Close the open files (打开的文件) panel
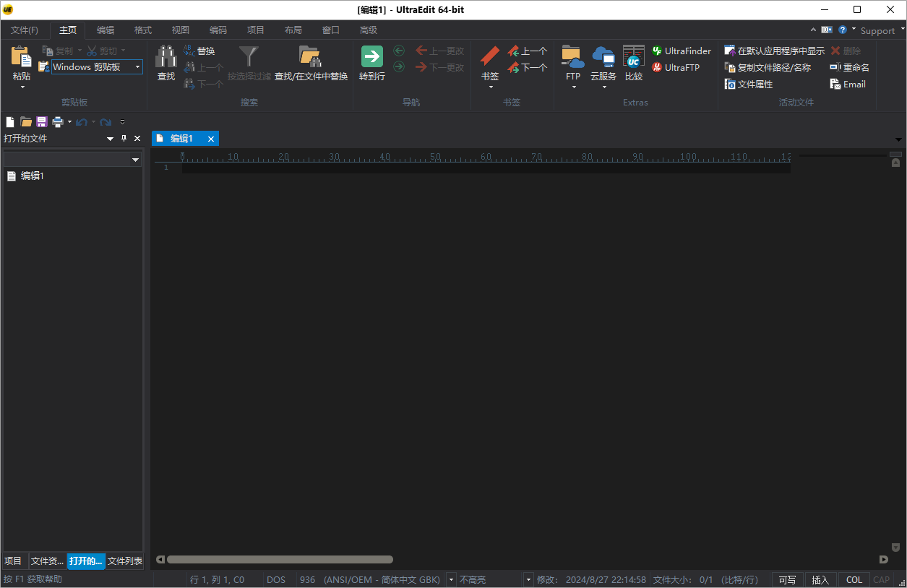 click(x=137, y=138)
